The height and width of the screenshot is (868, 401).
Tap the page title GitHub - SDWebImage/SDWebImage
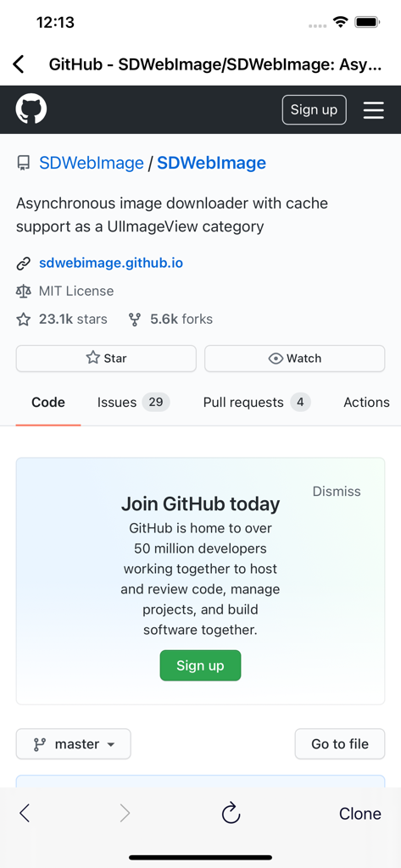pos(215,64)
